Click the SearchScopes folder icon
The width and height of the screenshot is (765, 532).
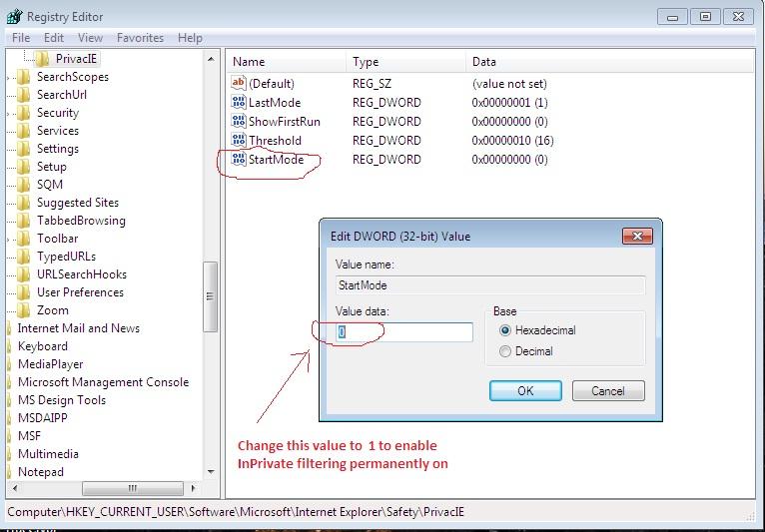23,77
